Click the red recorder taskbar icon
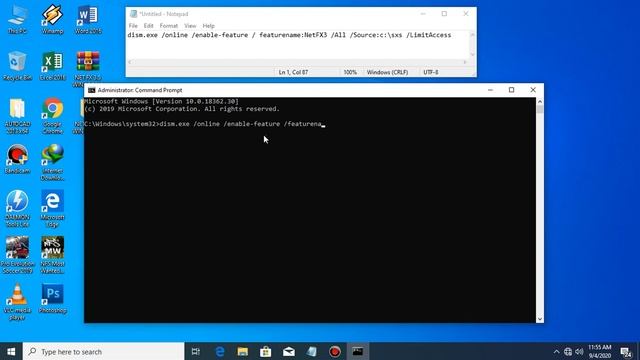This screenshot has height=360, width=640. pyautogui.click(x=335, y=351)
